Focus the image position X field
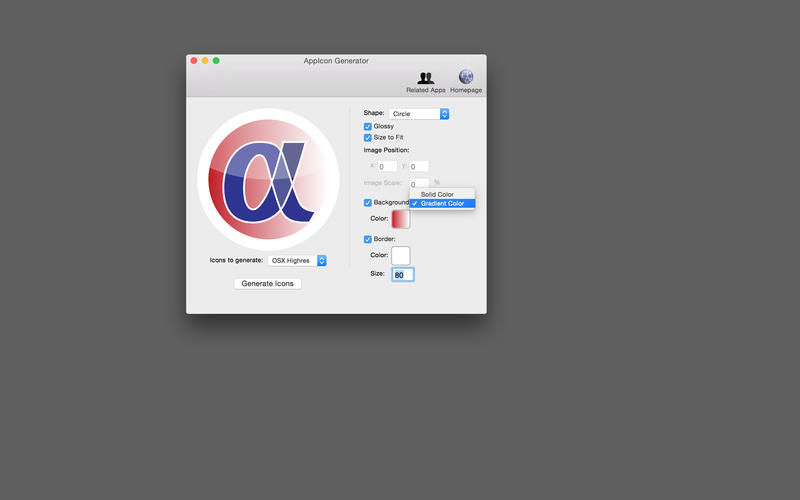Screen dimensions: 800x500 [387, 167]
